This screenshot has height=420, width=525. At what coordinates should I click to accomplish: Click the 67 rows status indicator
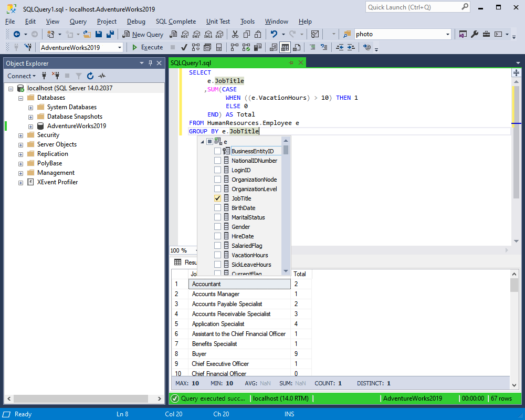tap(500, 398)
